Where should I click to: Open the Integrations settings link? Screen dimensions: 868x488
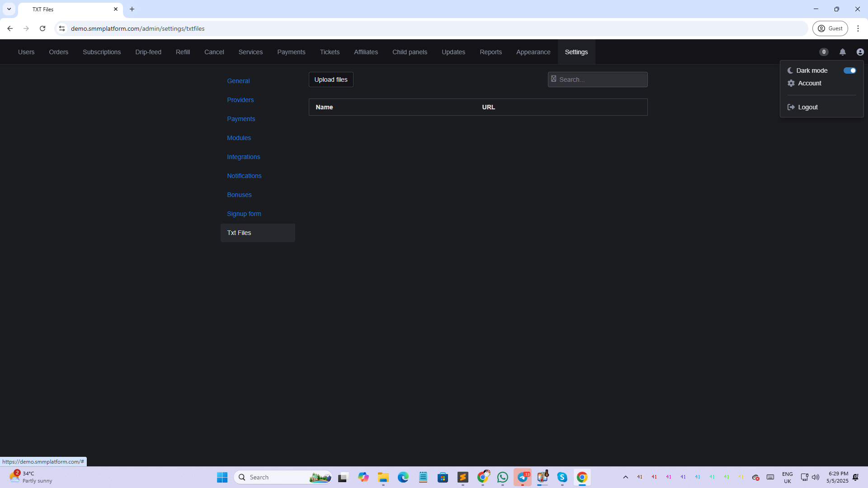coord(243,157)
